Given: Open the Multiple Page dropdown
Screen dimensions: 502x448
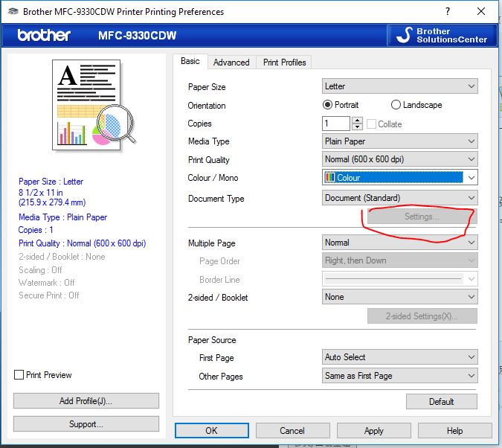Looking at the screenshot, I should pyautogui.click(x=400, y=243).
